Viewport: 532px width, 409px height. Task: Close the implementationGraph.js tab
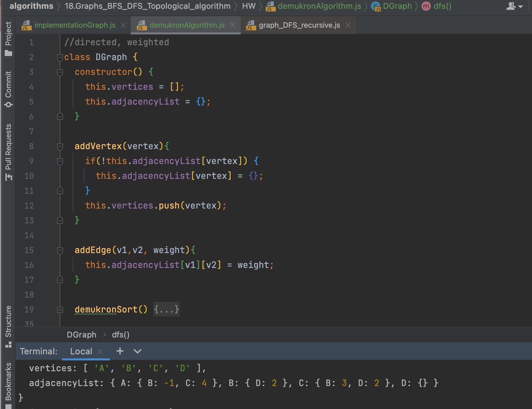(123, 25)
